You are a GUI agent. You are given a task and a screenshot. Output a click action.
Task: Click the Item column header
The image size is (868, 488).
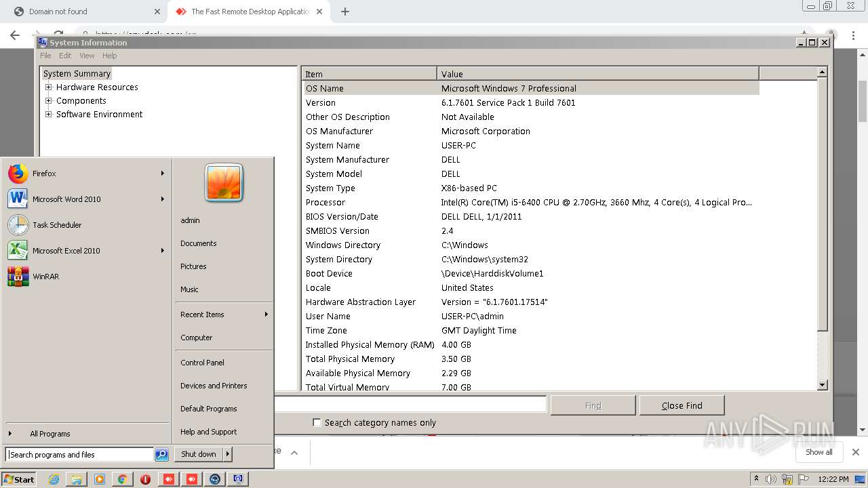(370, 74)
